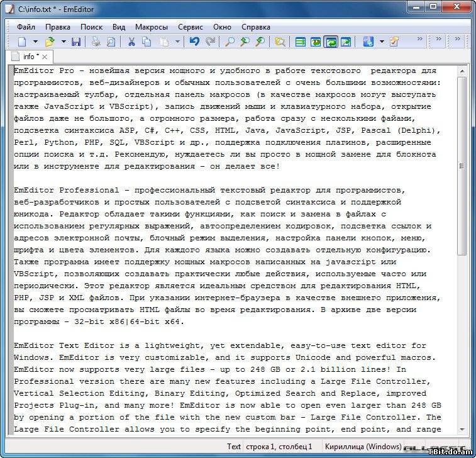This screenshot has width=476, height=458.
Task: Toggle Wrap by Characters icon
Action: point(316,42)
